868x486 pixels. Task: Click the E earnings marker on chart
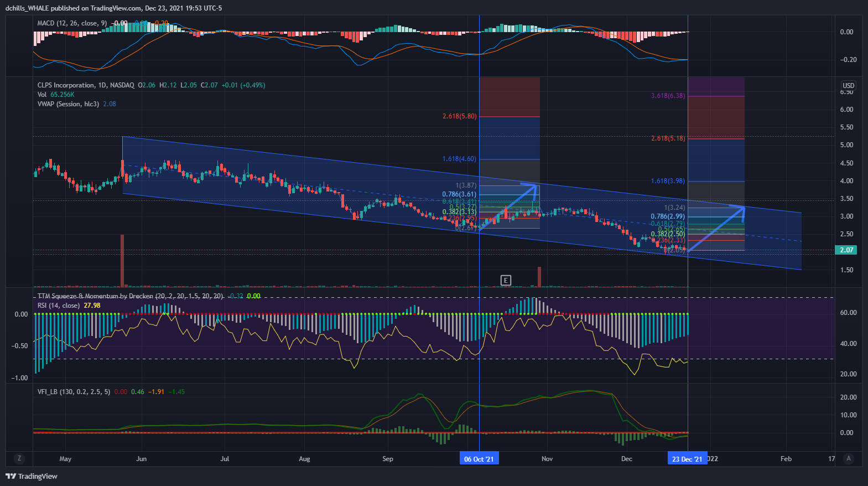506,281
